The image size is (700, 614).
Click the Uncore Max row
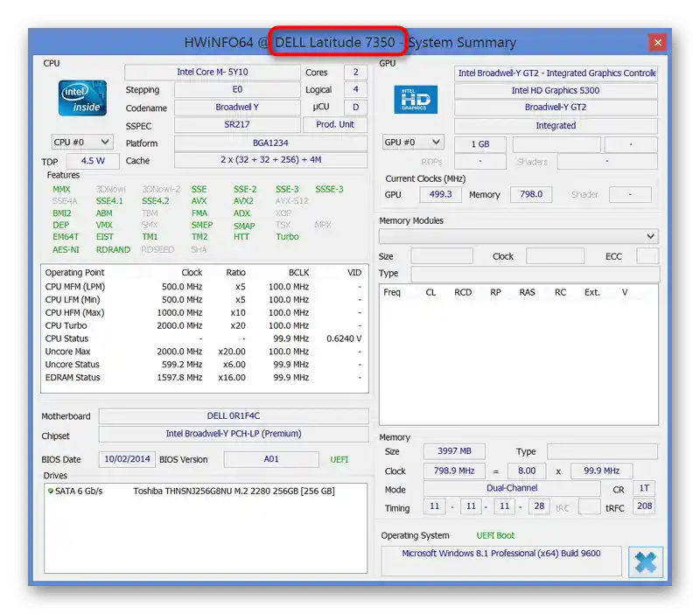(204, 352)
